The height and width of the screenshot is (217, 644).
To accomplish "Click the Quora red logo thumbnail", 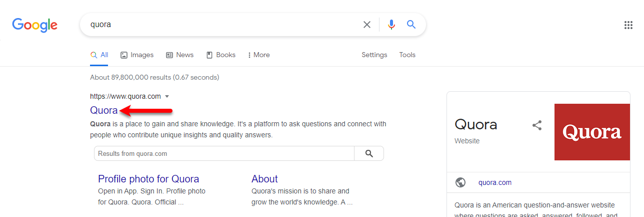I will [x=592, y=132].
